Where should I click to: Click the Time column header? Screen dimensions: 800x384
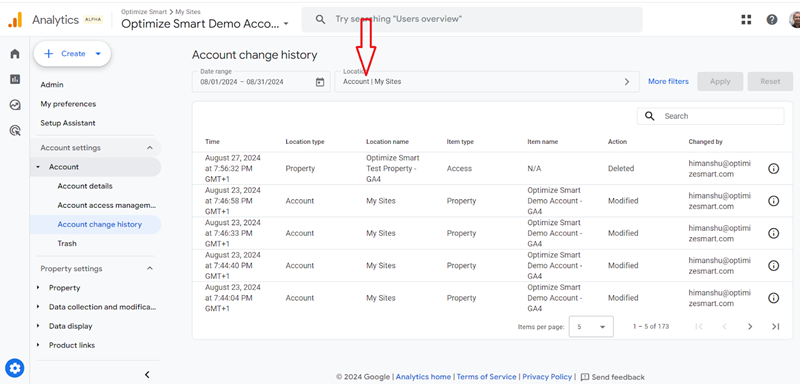pyautogui.click(x=212, y=142)
